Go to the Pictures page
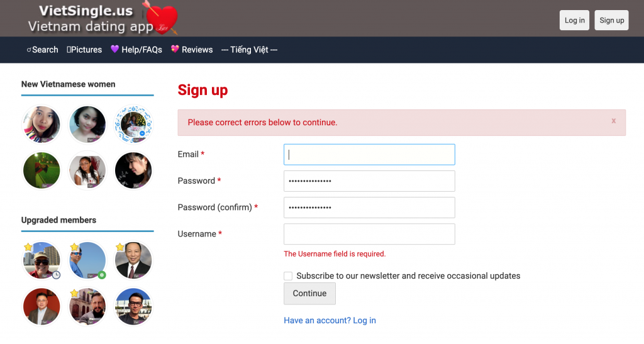This screenshot has height=344, width=644. coord(84,50)
